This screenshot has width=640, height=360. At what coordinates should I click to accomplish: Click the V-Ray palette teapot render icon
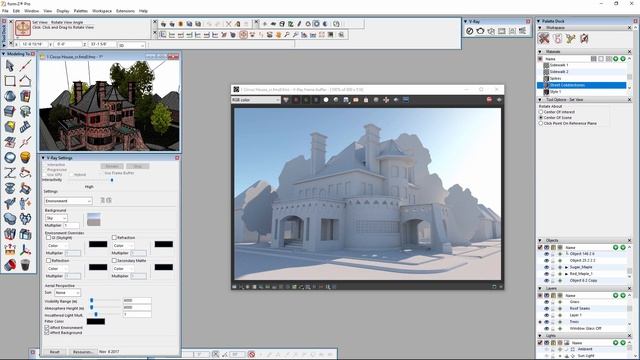(x=480, y=31)
